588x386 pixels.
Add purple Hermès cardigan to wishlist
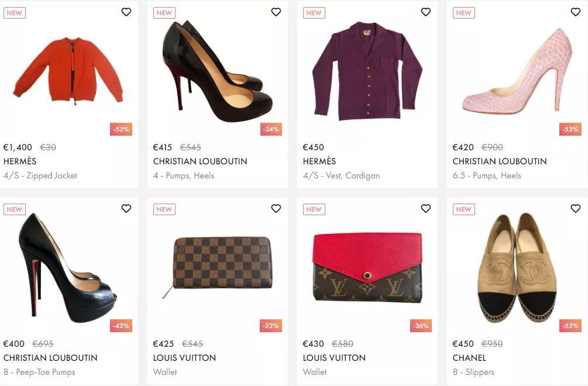point(426,12)
